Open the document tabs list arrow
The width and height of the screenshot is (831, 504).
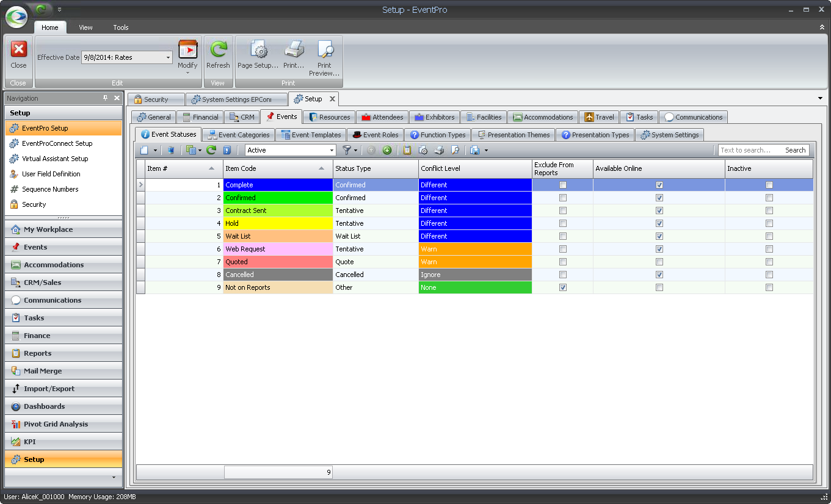pos(820,98)
